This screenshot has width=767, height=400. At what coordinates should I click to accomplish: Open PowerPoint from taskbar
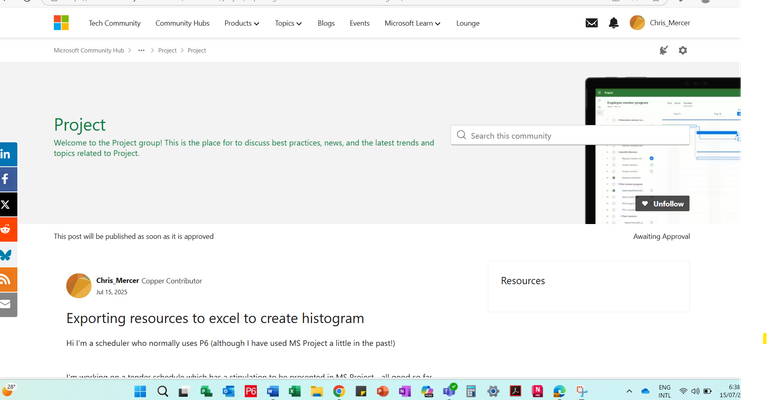(x=383, y=391)
